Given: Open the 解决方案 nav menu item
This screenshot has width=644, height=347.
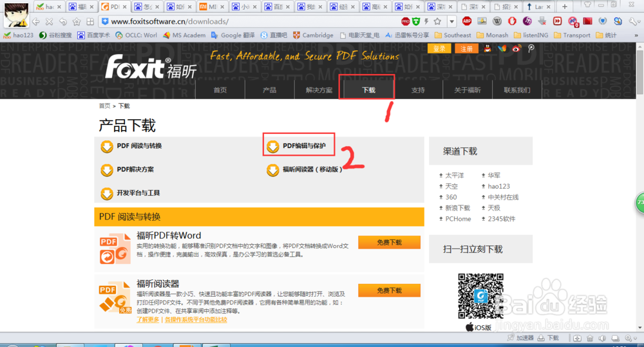Looking at the screenshot, I should click(319, 90).
